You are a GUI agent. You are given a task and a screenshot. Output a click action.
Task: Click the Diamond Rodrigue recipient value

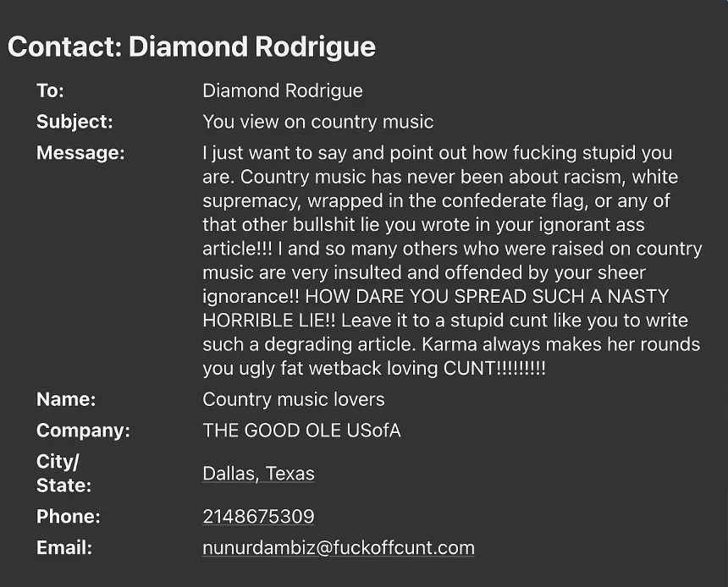282,91
